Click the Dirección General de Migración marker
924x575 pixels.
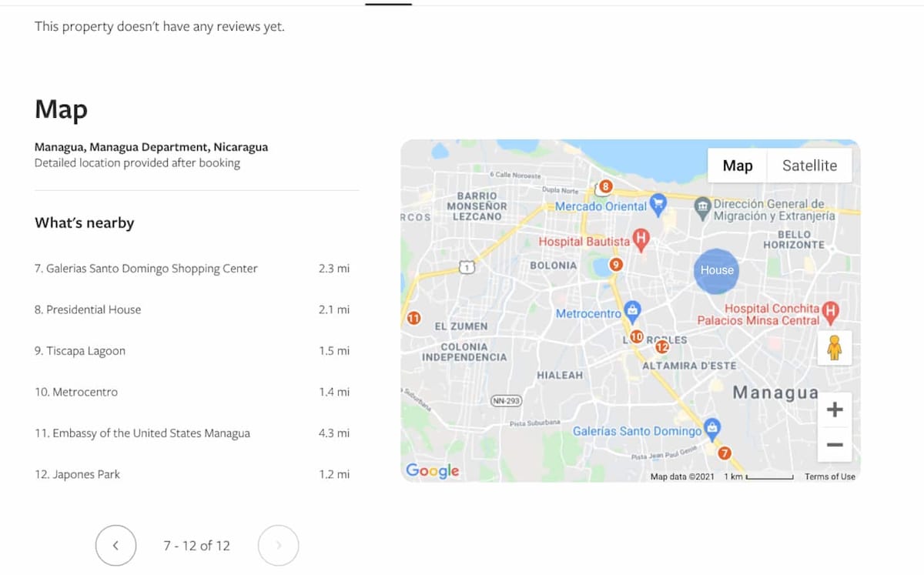pyautogui.click(x=702, y=206)
